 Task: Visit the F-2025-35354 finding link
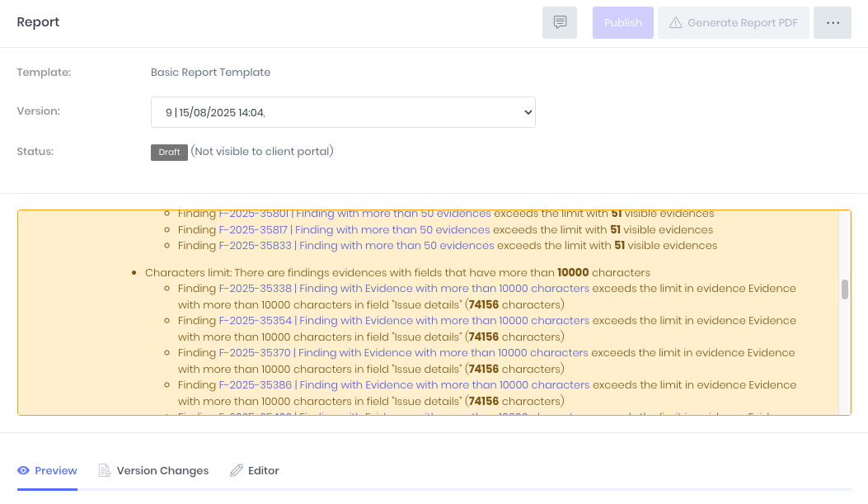[x=404, y=321]
